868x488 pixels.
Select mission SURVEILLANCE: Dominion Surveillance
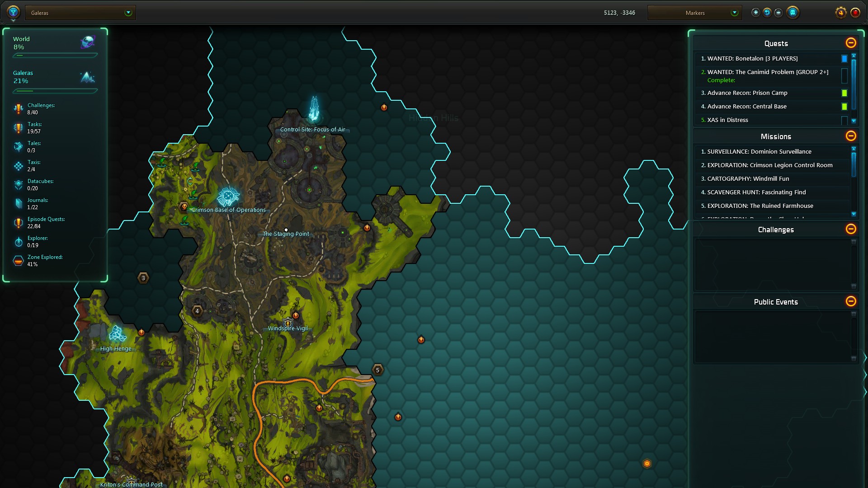tap(772, 152)
